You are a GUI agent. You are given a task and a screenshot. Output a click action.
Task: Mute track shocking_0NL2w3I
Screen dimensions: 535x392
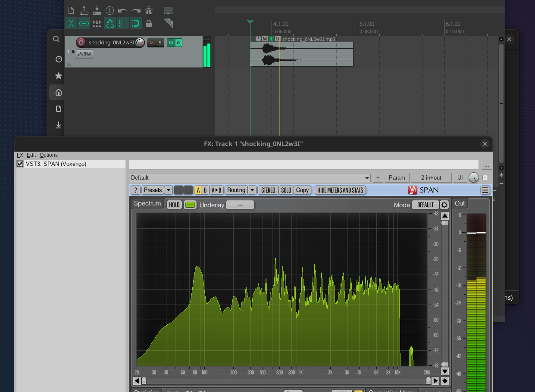click(151, 43)
